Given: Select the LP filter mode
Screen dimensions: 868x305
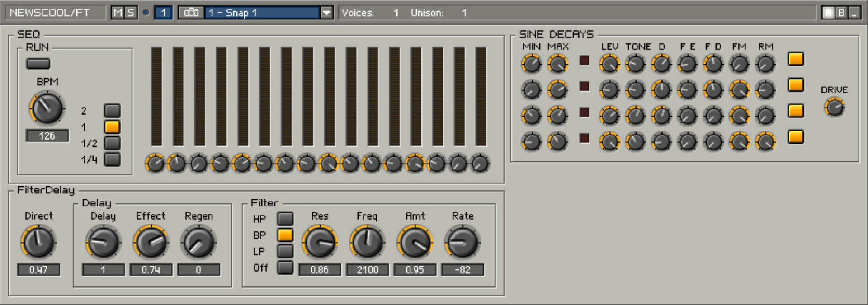Looking at the screenshot, I should pos(285,251).
